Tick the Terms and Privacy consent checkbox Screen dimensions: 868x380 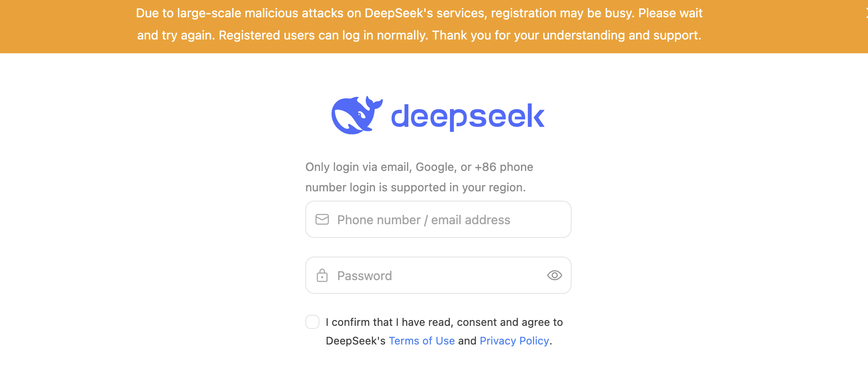coord(312,322)
